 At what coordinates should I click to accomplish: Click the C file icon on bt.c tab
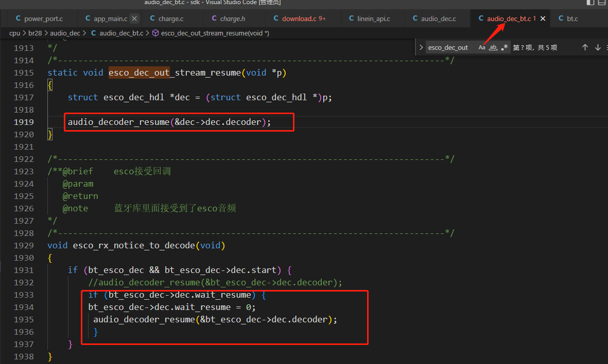[x=561, y=18]
